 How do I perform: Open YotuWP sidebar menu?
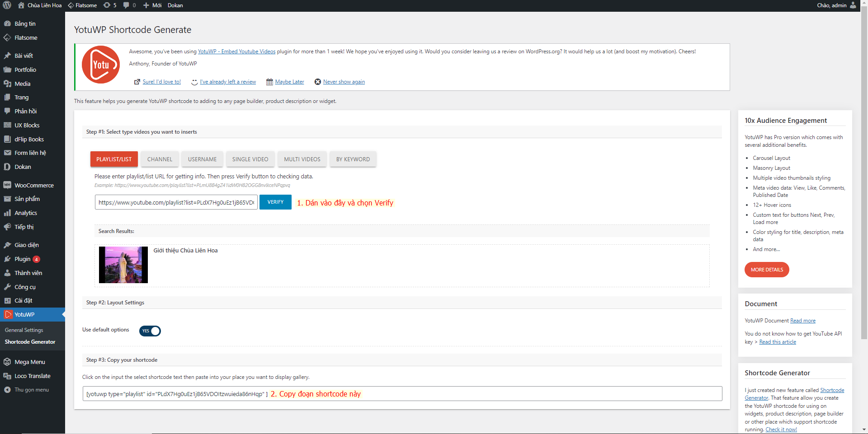33,314
